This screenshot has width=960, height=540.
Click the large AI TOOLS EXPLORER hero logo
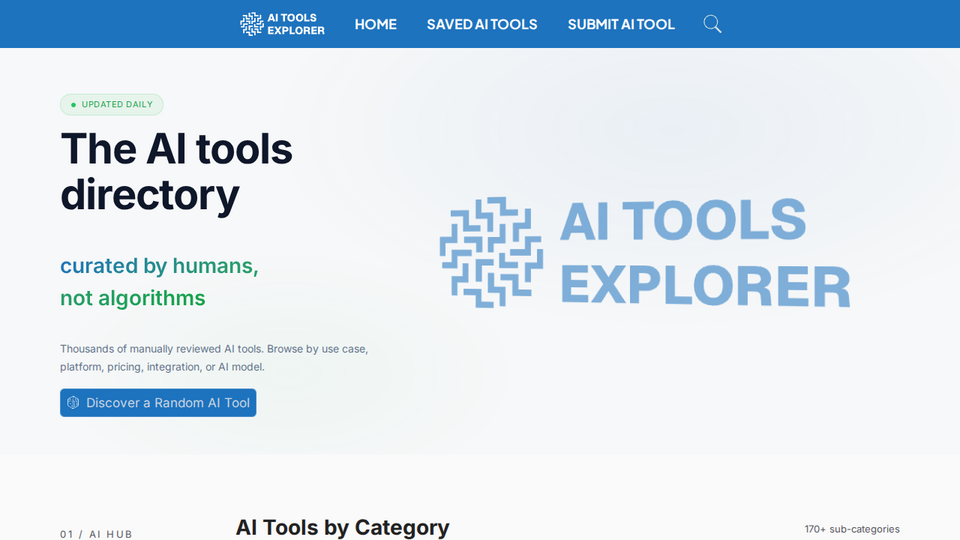pos(645,252)
